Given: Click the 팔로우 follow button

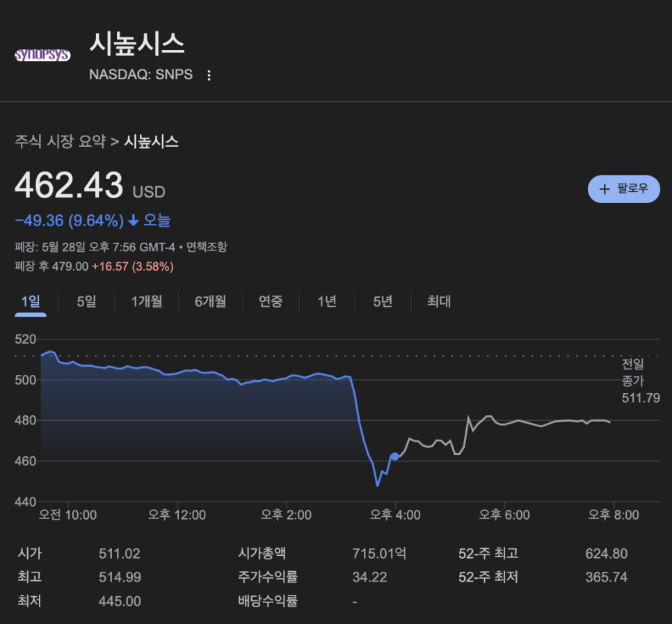Looking at the screenshot, I should pyautogui.click(x=623, y=189).
